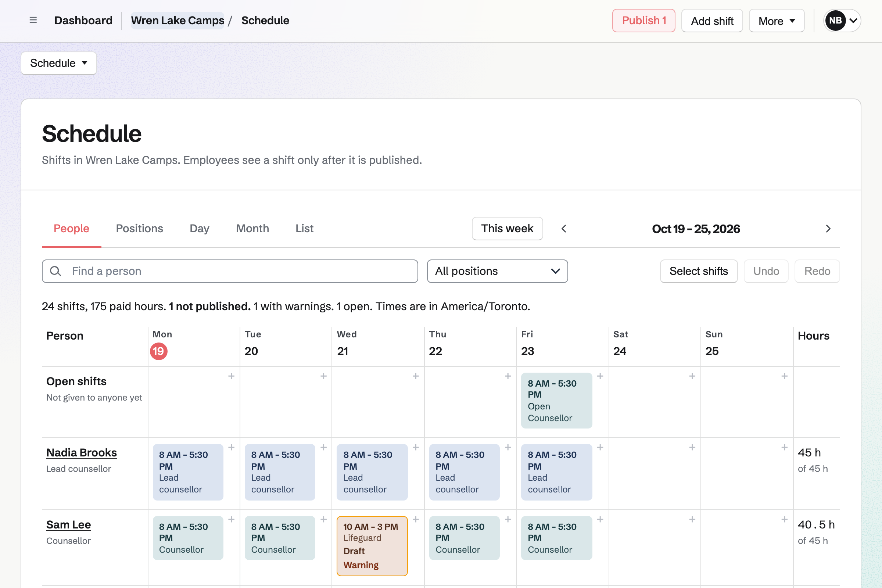This screenshot has width=882, height=588.
Task: Add Nadia Brooks shift on Sunday
Action: [785, 447]
